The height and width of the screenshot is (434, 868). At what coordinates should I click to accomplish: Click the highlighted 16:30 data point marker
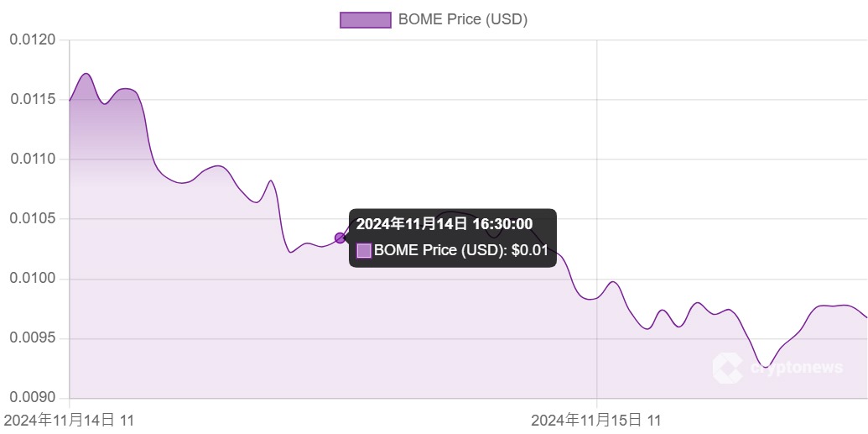point(340,238)
